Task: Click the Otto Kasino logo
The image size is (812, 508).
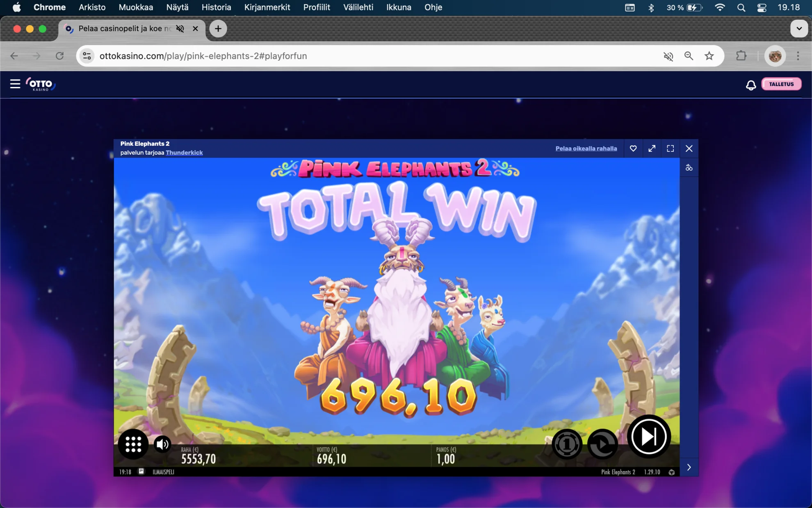Action: [41, 84]
